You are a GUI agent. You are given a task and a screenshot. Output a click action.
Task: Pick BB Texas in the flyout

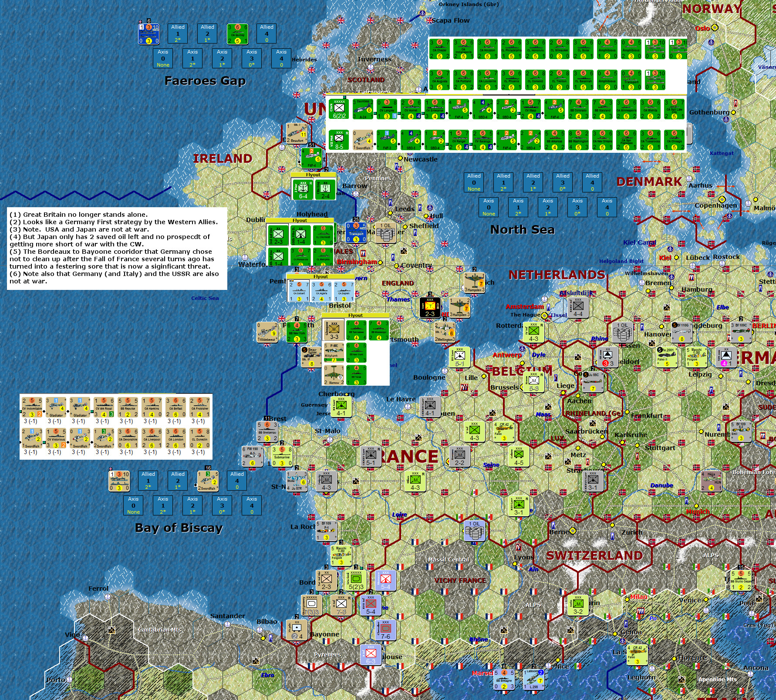click(x=356, y=375)
